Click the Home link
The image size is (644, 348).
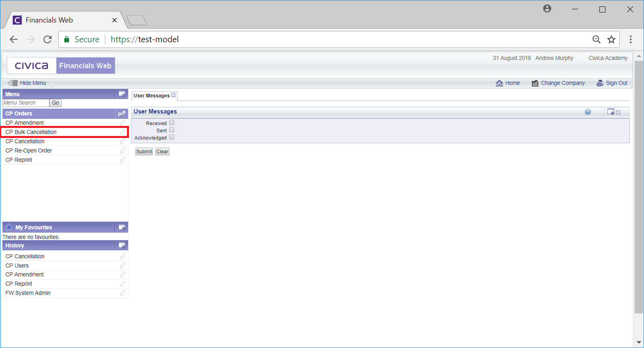click(513, 83)
